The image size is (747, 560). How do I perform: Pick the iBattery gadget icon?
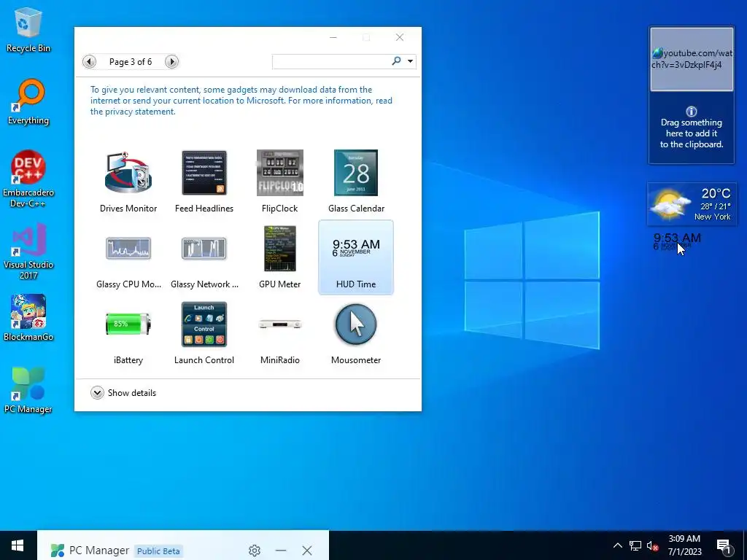(128, 324)
